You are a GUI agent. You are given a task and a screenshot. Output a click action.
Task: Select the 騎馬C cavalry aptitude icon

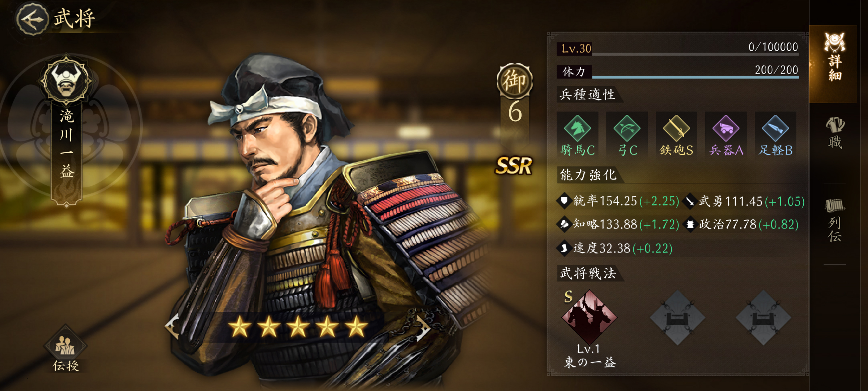pos(577,135)
